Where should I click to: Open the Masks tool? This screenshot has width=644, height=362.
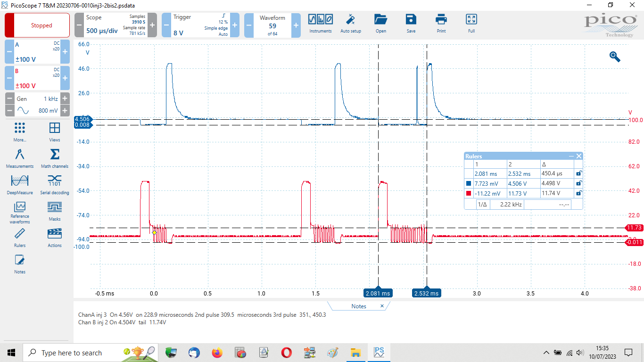[x=55, y=211]
